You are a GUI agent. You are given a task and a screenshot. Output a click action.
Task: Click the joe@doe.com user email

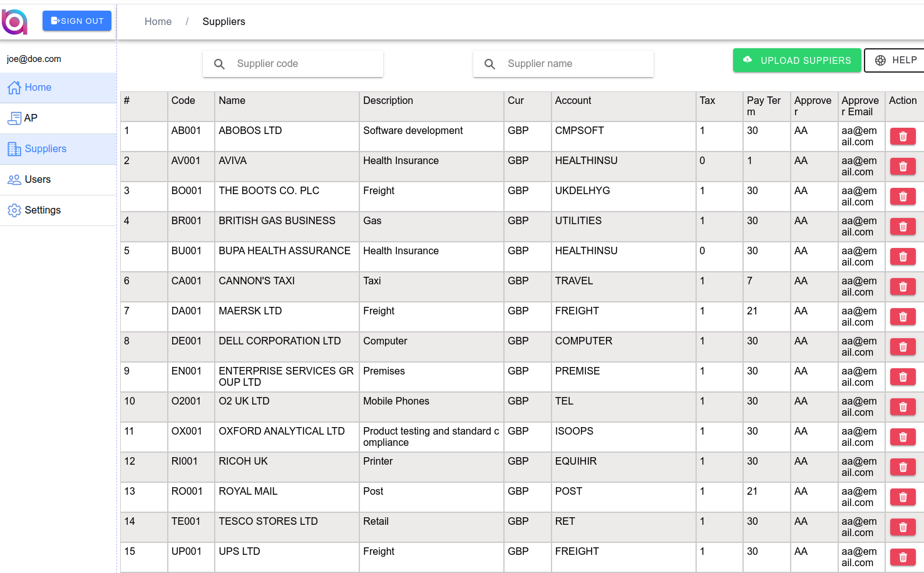click(x=34, y=59)
